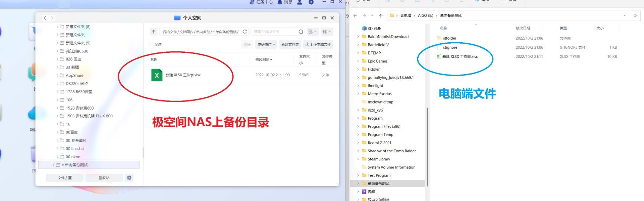The height and width of the screenshot is (201, 644).
Task: Select the .stfolder item in Explorer
Action: pyautogui.click(x=449, y=38)
